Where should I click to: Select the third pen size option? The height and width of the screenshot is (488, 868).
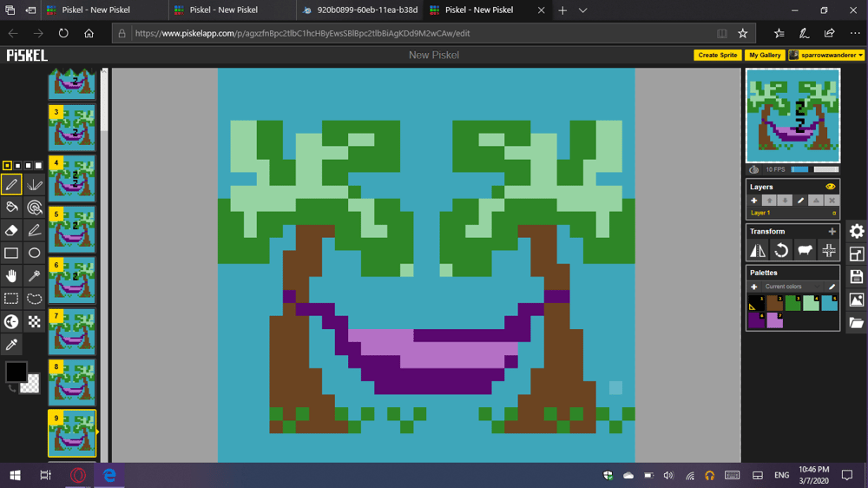click(x=29, y=166)
